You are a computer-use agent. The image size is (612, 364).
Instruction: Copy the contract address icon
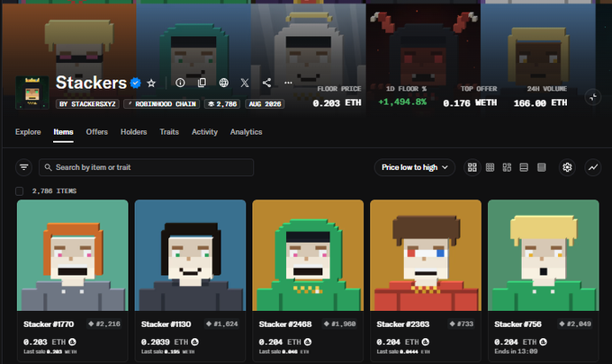(202, 83)
